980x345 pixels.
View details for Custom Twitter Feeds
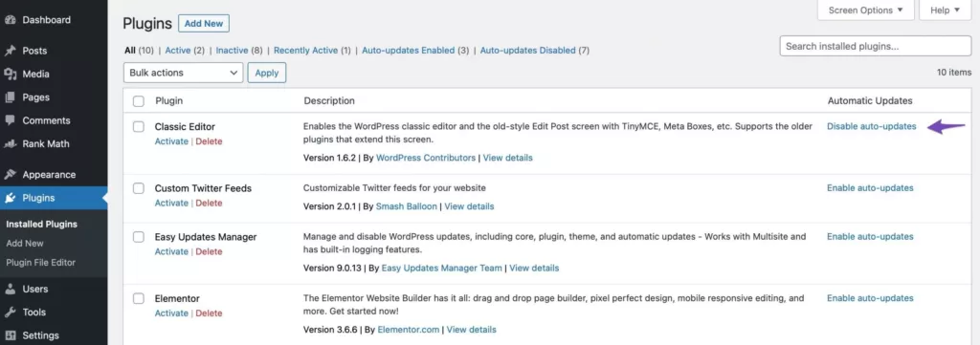pyautogui.click(x=469, y=206)
